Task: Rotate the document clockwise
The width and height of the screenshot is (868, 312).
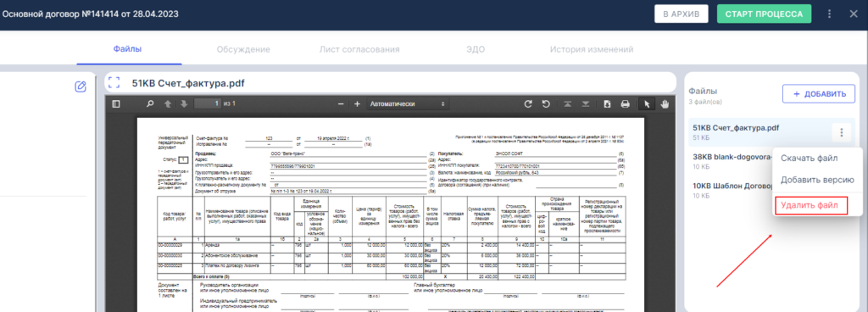Action: 528,103
